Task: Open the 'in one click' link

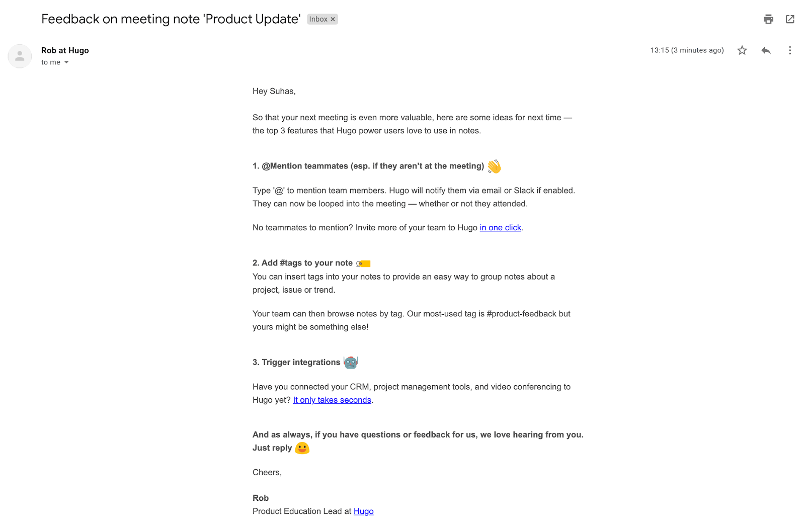Action: coord(500,228)
